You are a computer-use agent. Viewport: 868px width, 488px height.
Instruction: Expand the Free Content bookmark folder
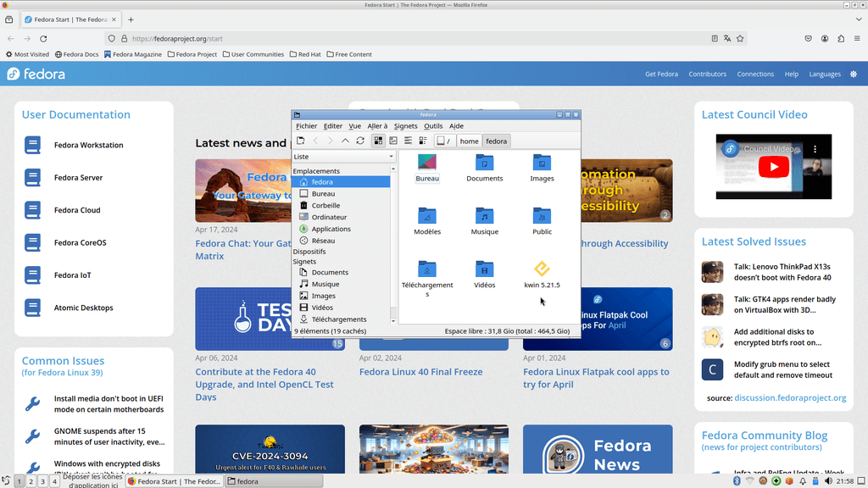348,54
